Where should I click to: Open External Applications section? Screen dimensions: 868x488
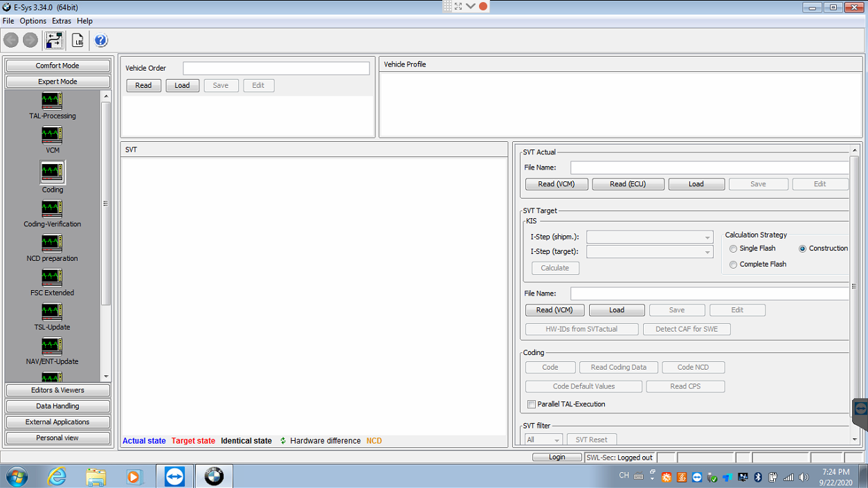[x=57, y=422]
